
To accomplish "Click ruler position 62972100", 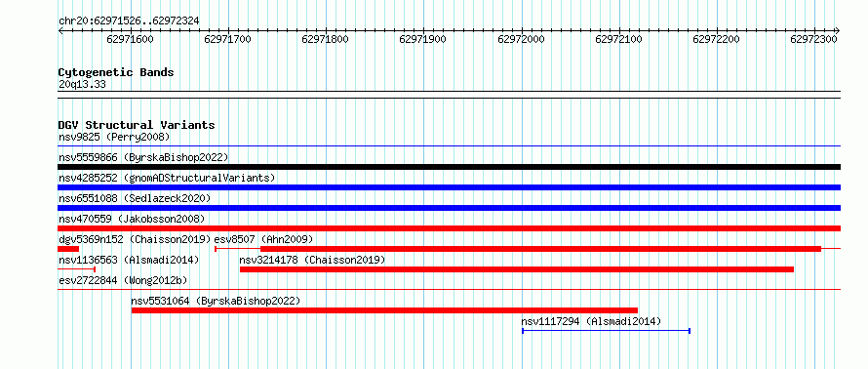I will tap(618, 39).
